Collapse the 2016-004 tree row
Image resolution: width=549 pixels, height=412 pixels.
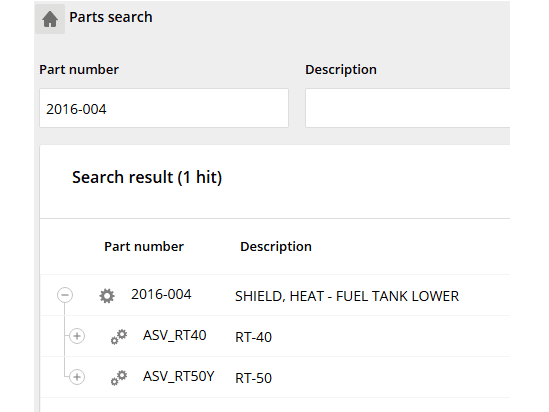pos(65,295)
